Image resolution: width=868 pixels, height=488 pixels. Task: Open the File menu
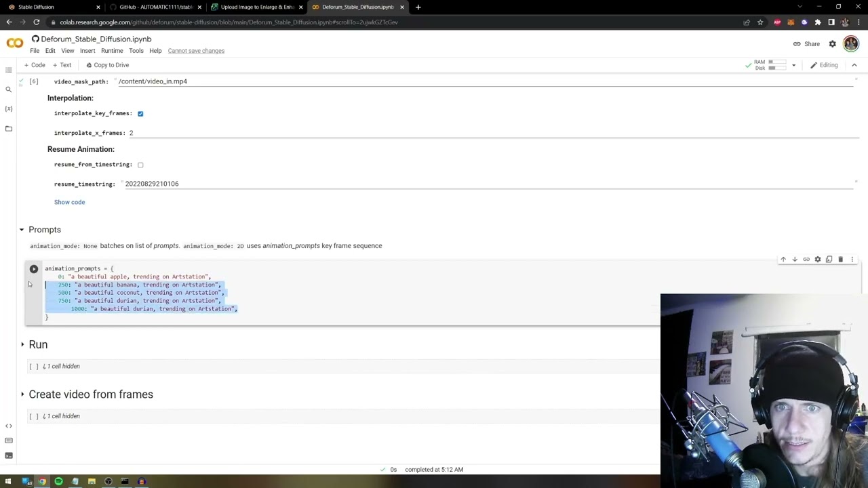click(x=35, y=51)
